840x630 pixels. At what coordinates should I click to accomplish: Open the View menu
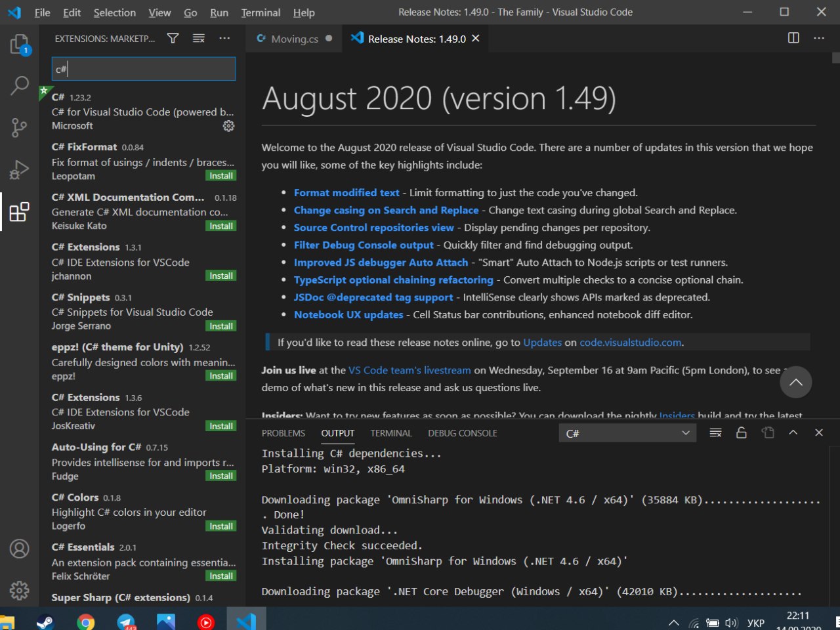159,12
